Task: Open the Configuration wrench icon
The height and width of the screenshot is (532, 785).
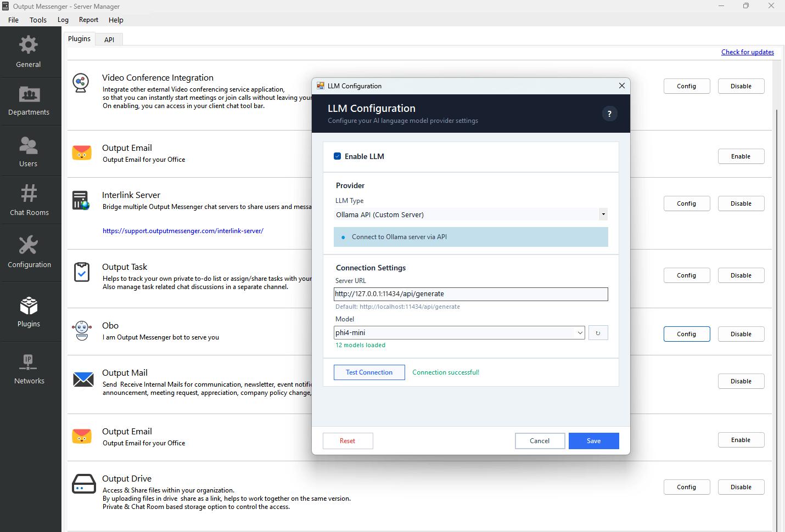Action: click(29, 245)
